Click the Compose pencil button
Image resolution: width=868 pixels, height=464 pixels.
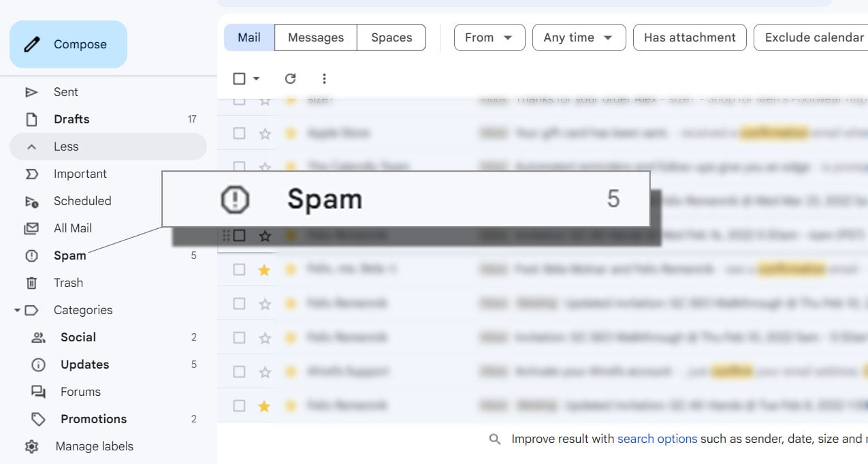(68, 44)
